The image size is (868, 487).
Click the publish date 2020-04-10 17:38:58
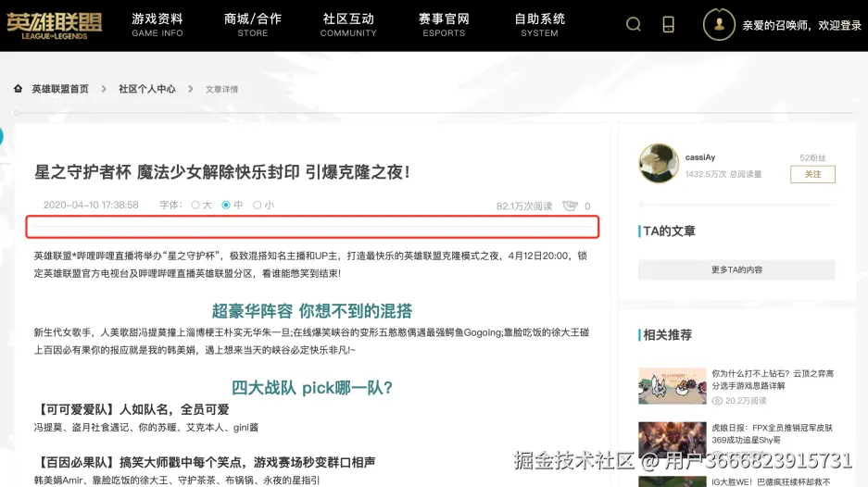(x=91, y=205)
